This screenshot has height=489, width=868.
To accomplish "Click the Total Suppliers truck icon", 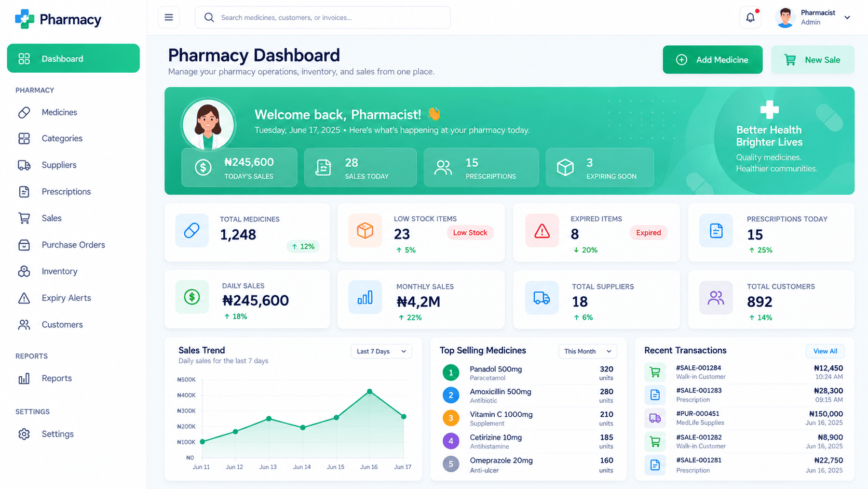I will (542, 298).
